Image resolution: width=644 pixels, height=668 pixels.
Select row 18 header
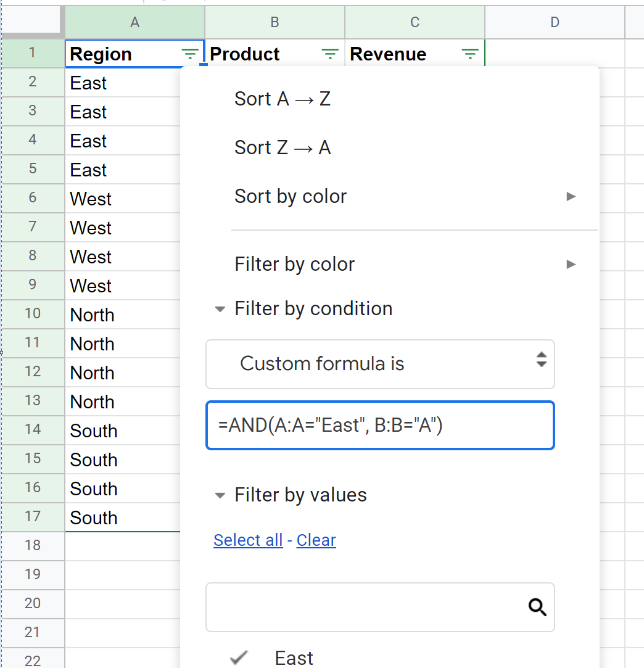[33, 545]
